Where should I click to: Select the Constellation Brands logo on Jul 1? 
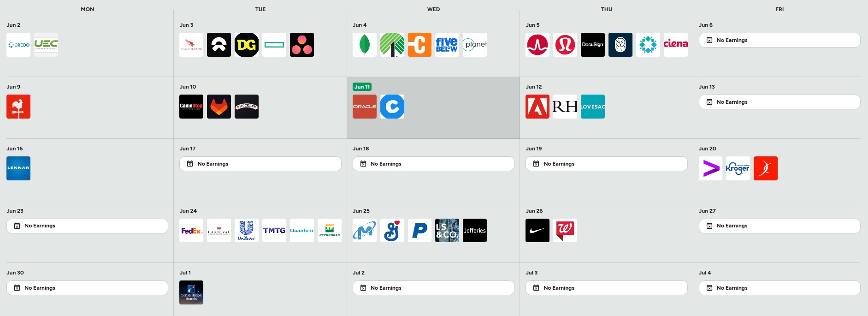coord(191,292)
